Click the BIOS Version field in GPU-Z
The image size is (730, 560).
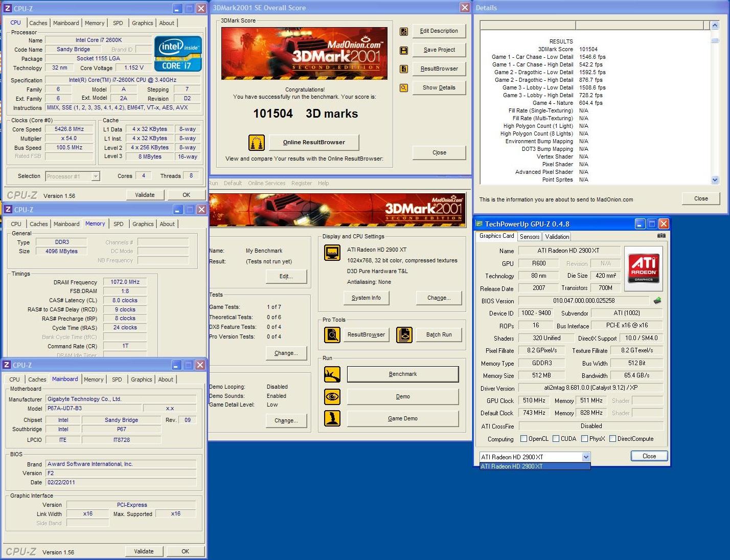[x=584, y=301]
